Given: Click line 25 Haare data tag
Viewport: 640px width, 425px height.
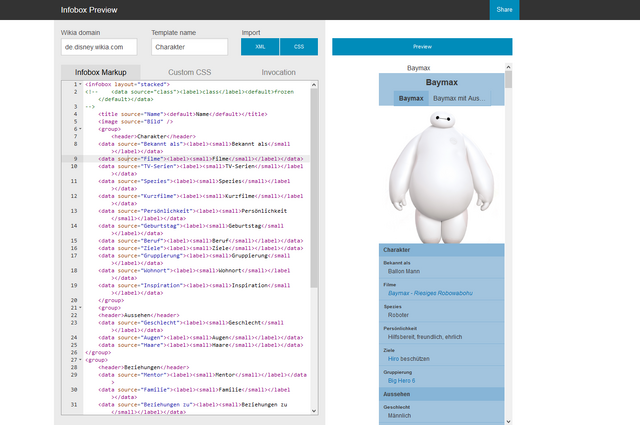Looking at the screenshot, I should (x=200, y=345).
